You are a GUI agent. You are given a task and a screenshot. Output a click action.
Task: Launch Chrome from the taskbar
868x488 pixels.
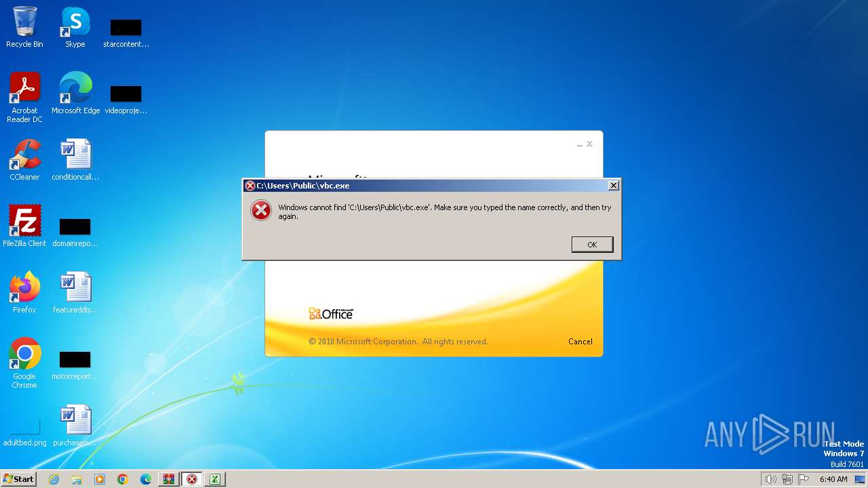[x=123, y=479]
